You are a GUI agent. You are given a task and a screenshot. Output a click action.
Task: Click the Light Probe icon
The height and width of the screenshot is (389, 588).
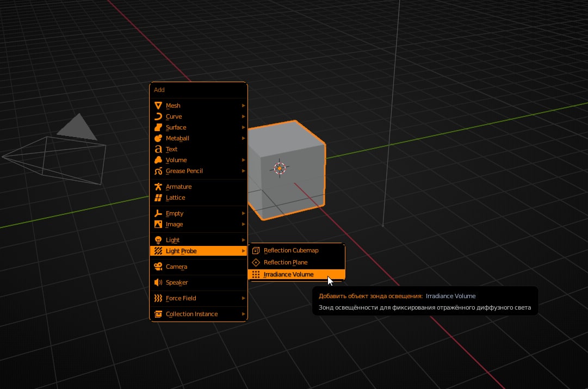click(158, 251)
